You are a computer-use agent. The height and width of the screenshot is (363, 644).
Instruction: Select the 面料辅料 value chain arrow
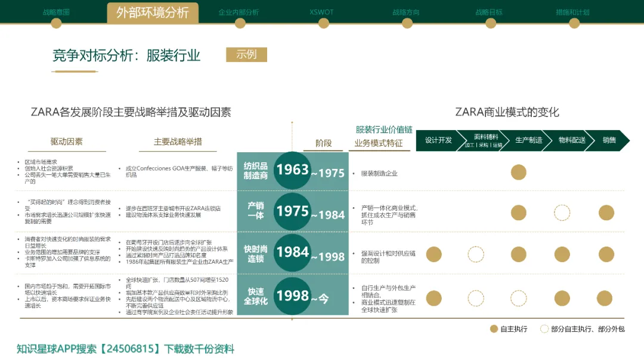tap(485, 140)
